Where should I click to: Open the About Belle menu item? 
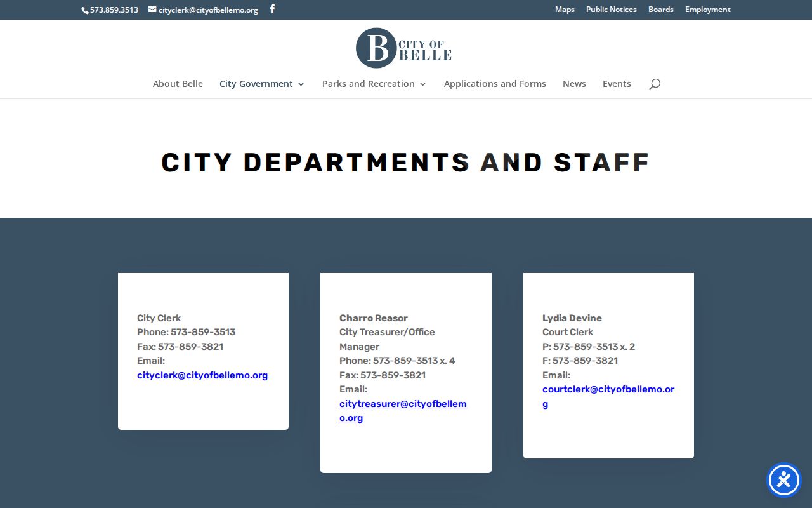[x=178, y=84]
